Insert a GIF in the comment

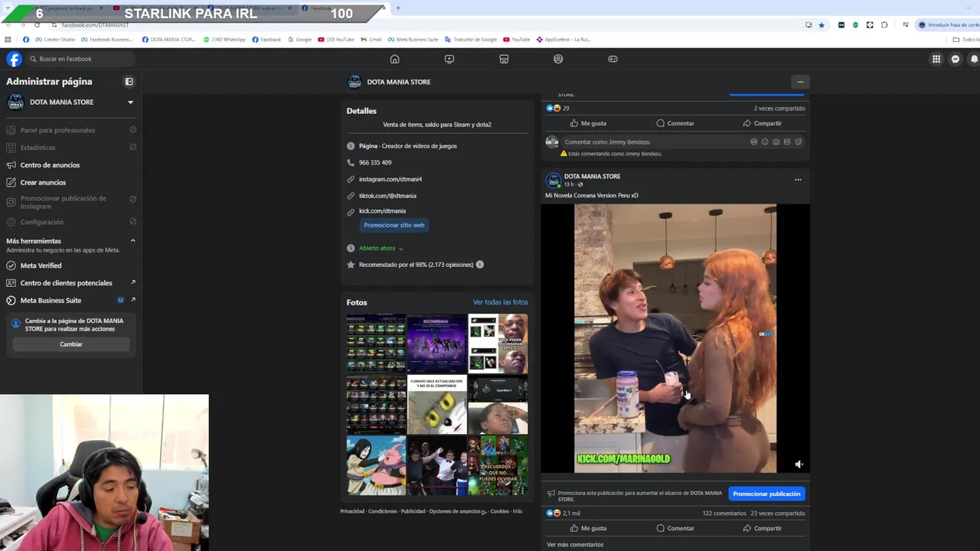point(787,142)
